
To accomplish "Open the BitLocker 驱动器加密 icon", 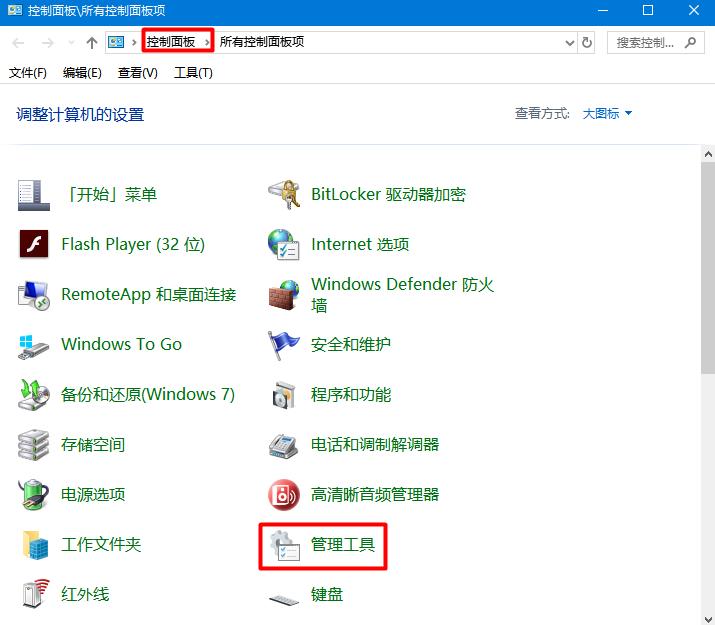I will 284,194.
